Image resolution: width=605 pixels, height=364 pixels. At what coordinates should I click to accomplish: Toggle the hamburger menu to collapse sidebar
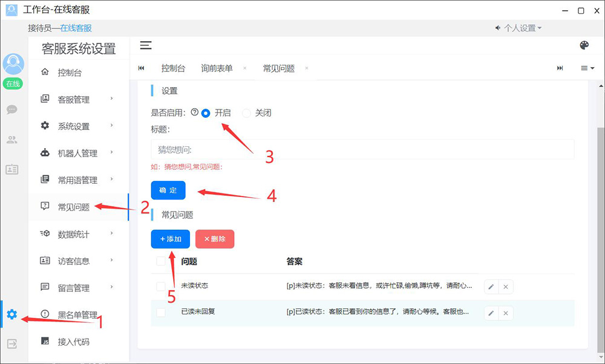click(x=146, y=45)
